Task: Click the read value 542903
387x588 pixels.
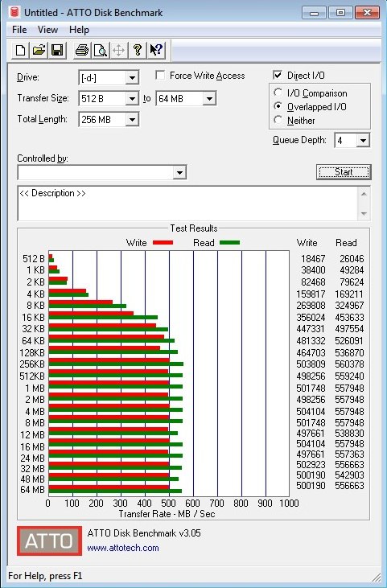Action: pyautogui.click(x=349, y=475)
